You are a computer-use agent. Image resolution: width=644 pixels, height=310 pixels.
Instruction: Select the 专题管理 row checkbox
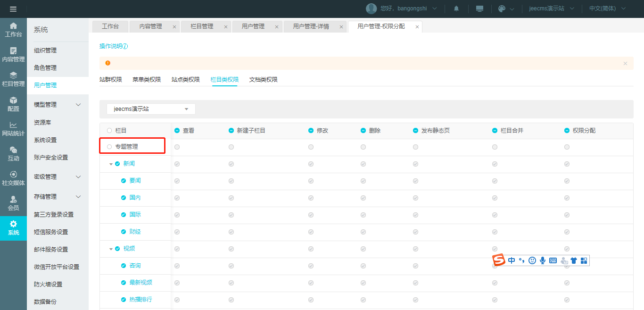(109, 147)
